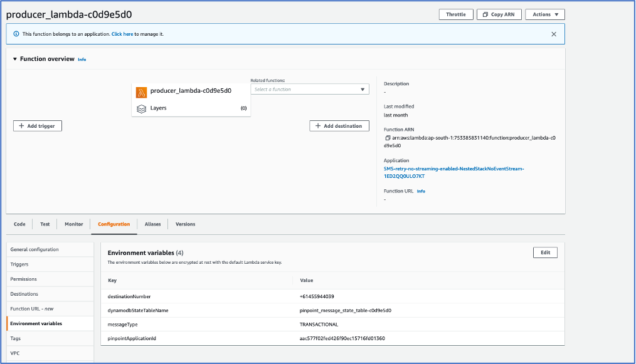Switch to the Versions tab
Viewport: 636px width, 364px height.
(186, 224)
